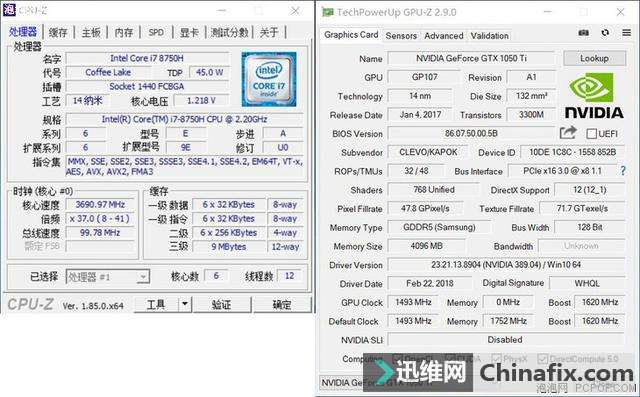
Task: Click the GPU-Z title bar app icon
Action: (328, 12)
